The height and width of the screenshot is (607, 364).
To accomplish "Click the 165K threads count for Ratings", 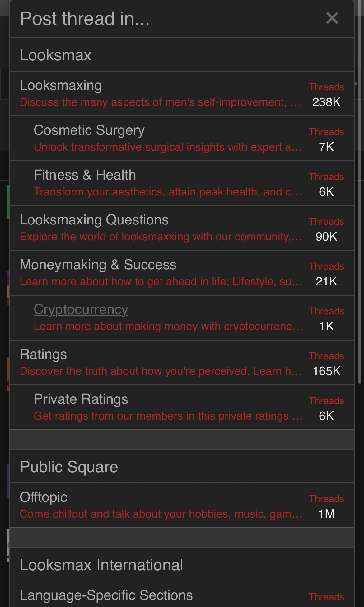I will pyautogui.click(x=326, y=371).
